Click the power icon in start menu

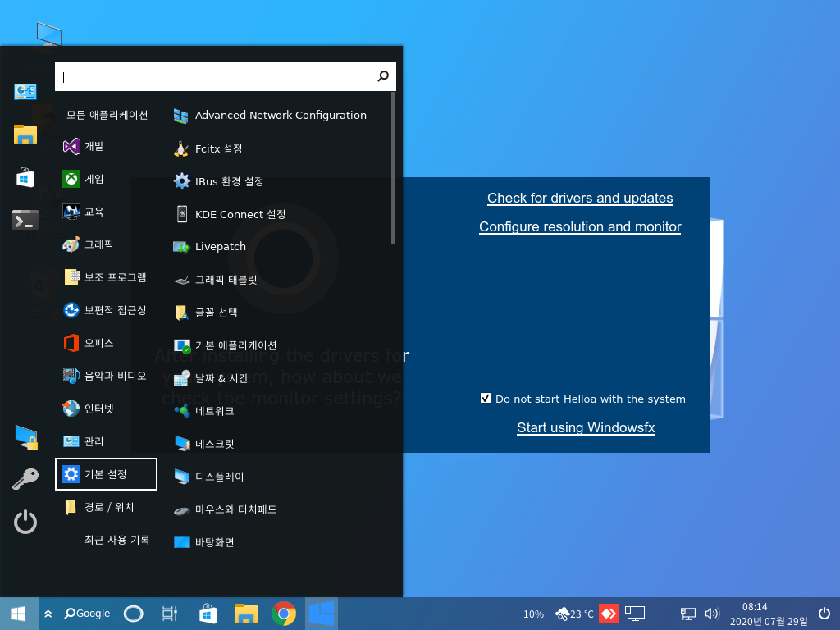pos(25,522)
